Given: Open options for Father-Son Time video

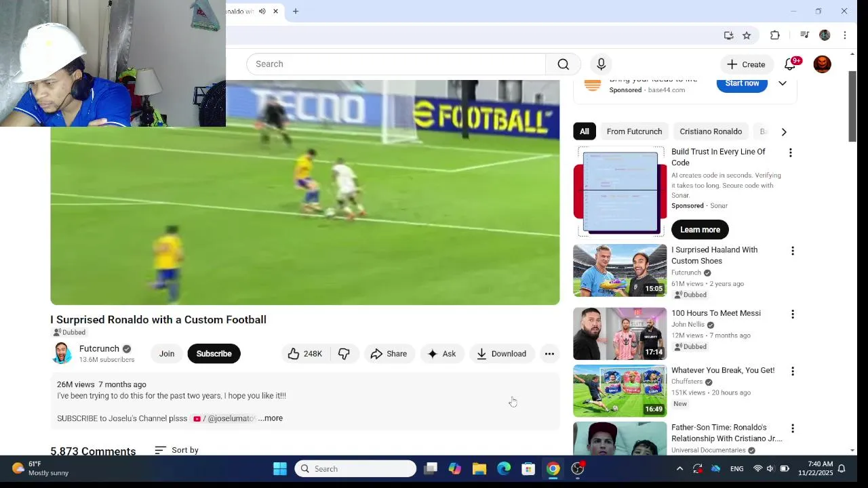Looking at the screenshot, I should 792,428.
